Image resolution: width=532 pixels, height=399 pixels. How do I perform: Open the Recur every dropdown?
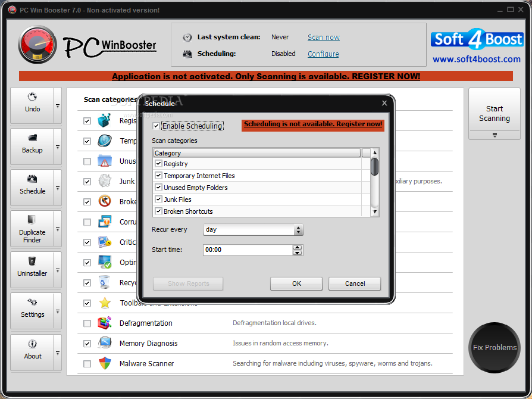click(253, 230)
